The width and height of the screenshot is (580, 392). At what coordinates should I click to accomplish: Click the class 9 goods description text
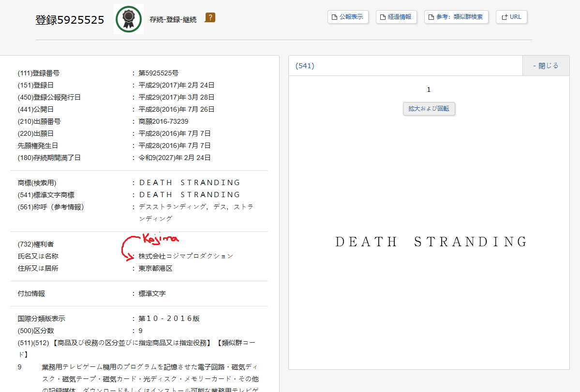pyautogui.click(x=150, y=378)
